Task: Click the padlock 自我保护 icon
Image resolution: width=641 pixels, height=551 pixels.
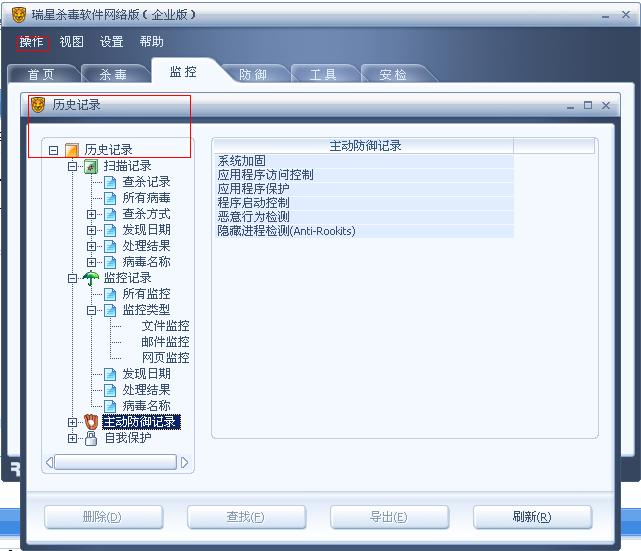Action: [91, 438]
